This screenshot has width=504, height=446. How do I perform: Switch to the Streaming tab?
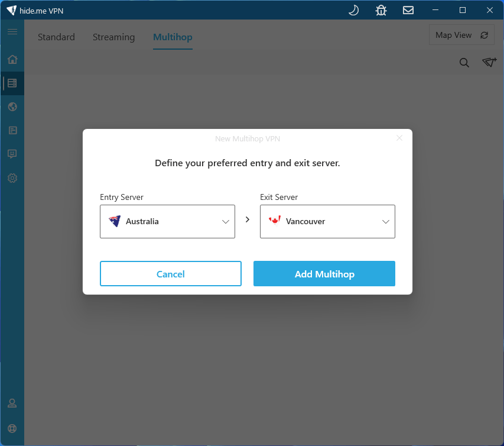click(x=114, y=37)
